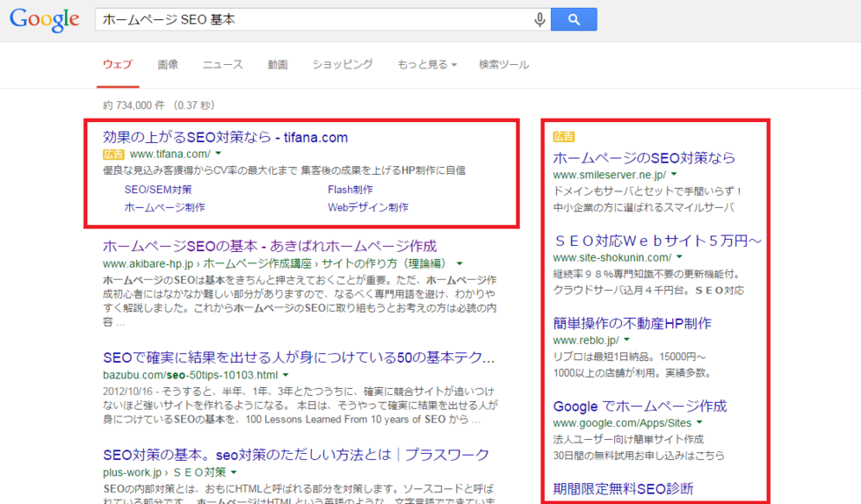The height and width of the screenshot is (504, 861).
Task: Open ホームページSEOの基本 result title
Action: click(270, 246)
